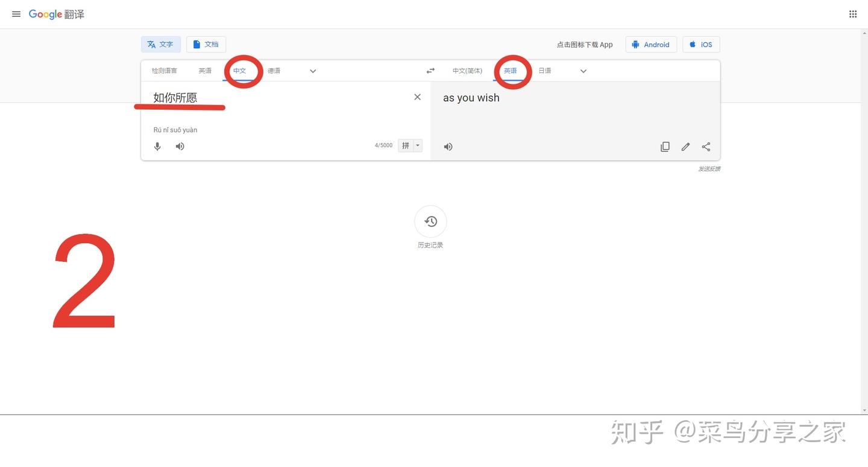Listen to the source text
Screen dimensions: 868x467
tap(180, 146)
